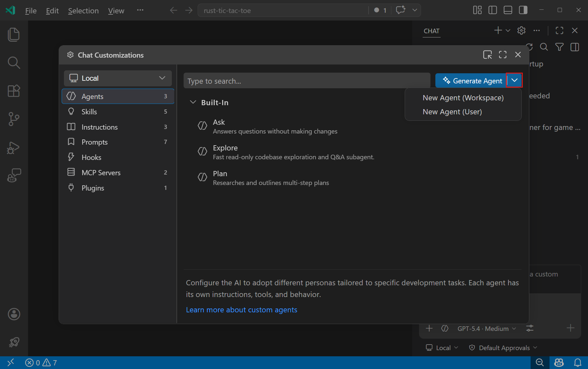Click the Generate Agent button
The height and width of the screenshot is (369, 588).
click(x=471, y=80)
